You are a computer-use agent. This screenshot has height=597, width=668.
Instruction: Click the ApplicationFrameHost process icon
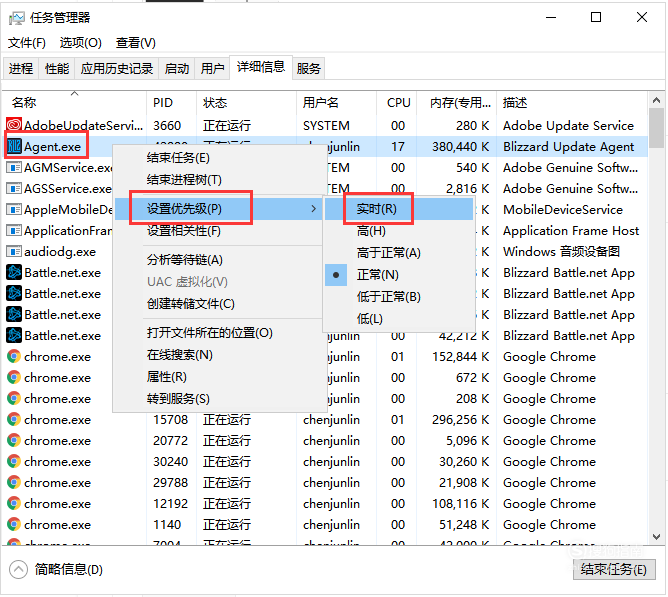pos(14,231)
